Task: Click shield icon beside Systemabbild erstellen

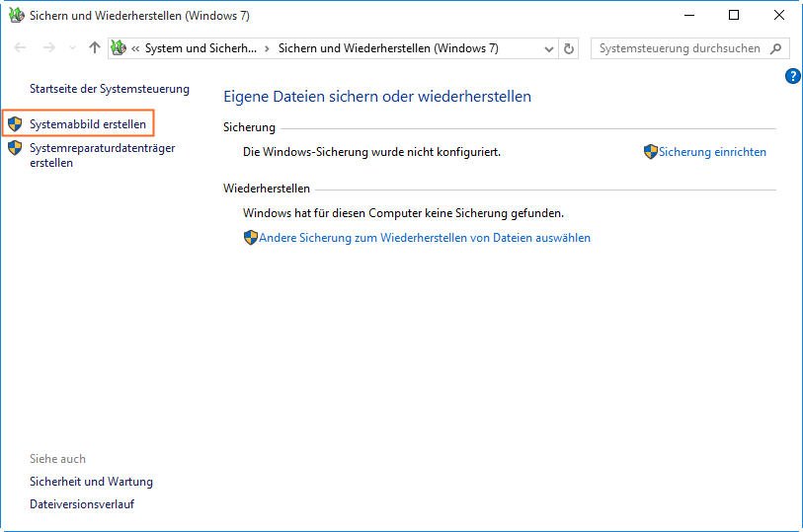Action: [15, 123]
